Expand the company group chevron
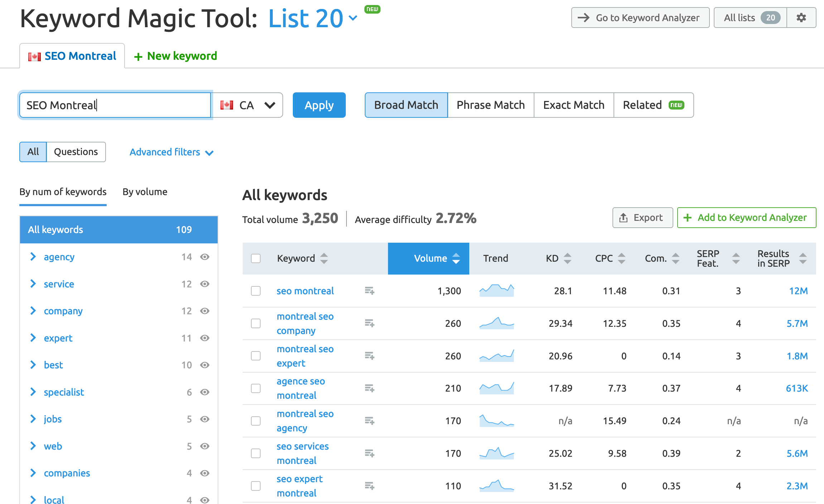The image size is (824, 504). click(x=33, y=311)
